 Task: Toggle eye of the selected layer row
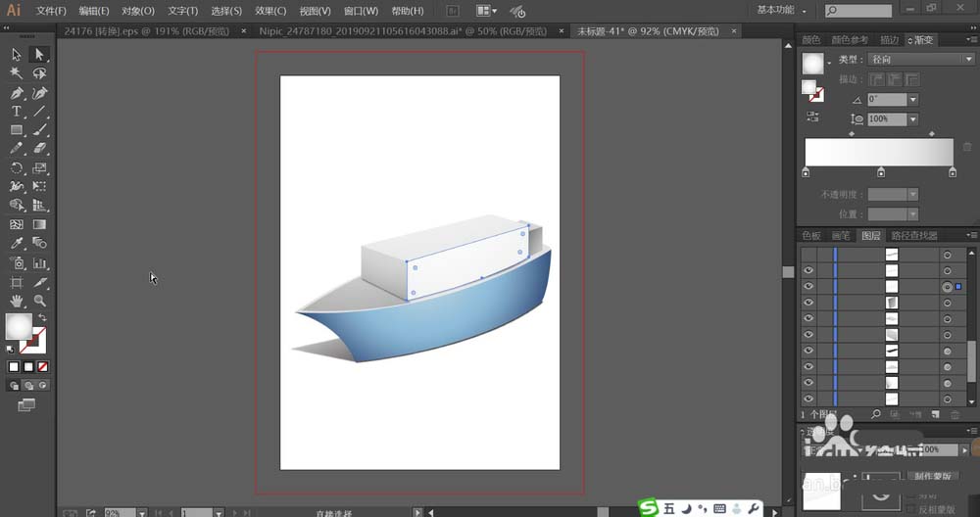point(808,287)
